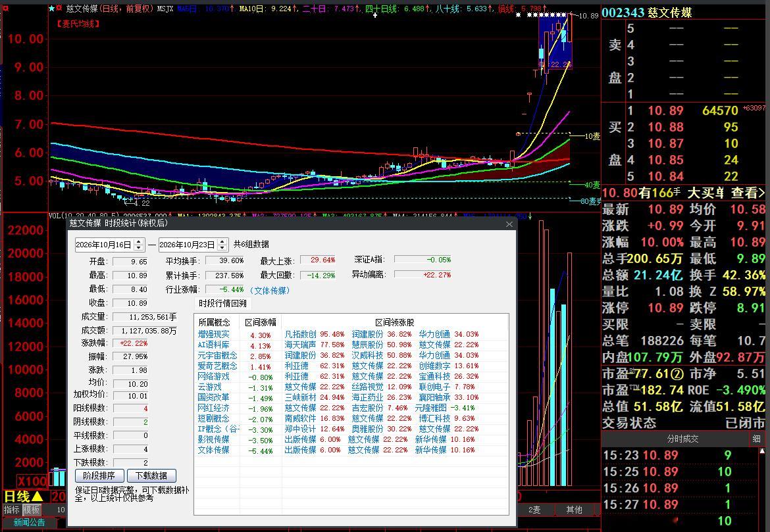Screen dimensions: 770x532
Task: Open the 新闻公告 tab
Action: [29, 522]
